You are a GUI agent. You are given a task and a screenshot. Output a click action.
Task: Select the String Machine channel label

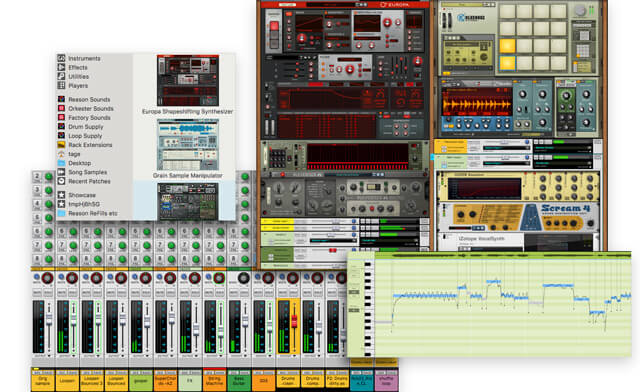pyautogui.click(x=215, y=381)
